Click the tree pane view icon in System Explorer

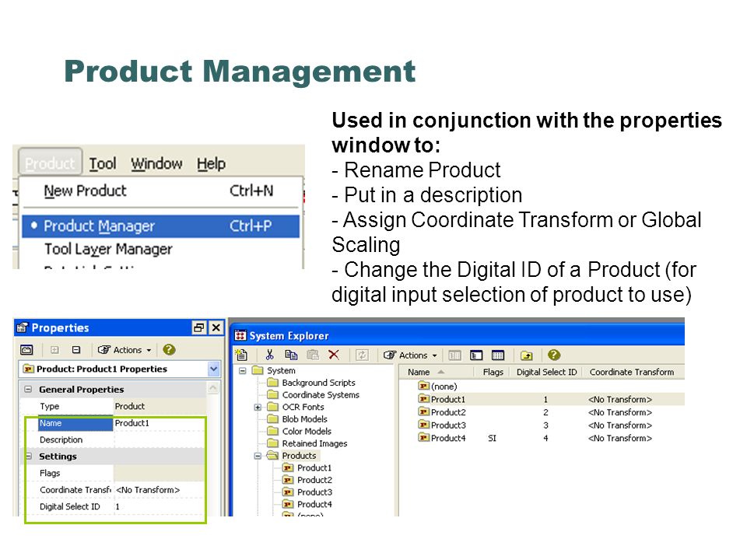[476, 355]
